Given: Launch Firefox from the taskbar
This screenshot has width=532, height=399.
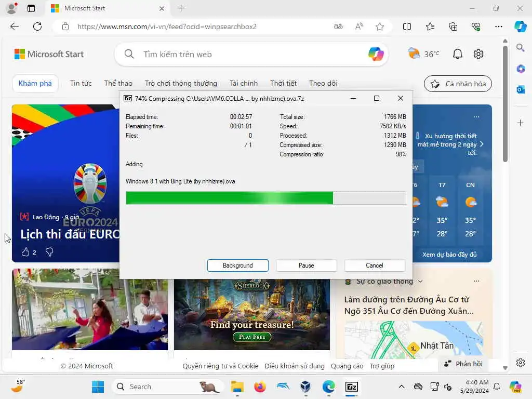Looking at the screenshot, I should 260,387.
